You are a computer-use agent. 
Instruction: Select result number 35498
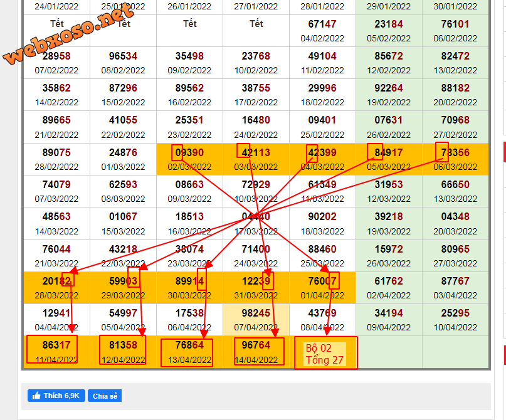189,56
